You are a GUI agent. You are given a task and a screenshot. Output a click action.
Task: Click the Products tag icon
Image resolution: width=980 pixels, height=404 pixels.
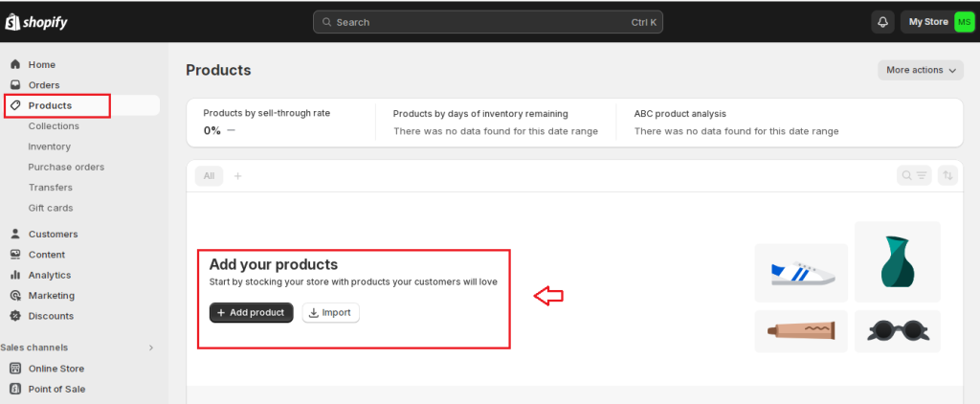(x=15, y=105)
